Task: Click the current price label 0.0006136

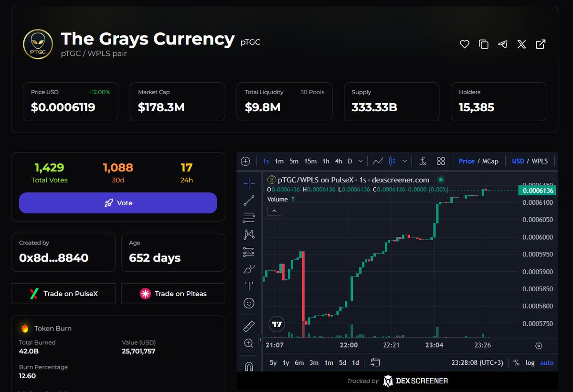Action: [x=537, y=191]
